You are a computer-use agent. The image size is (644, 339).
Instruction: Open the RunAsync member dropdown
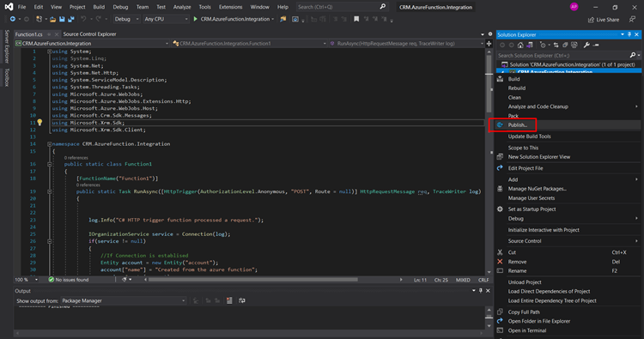(407, 43)
